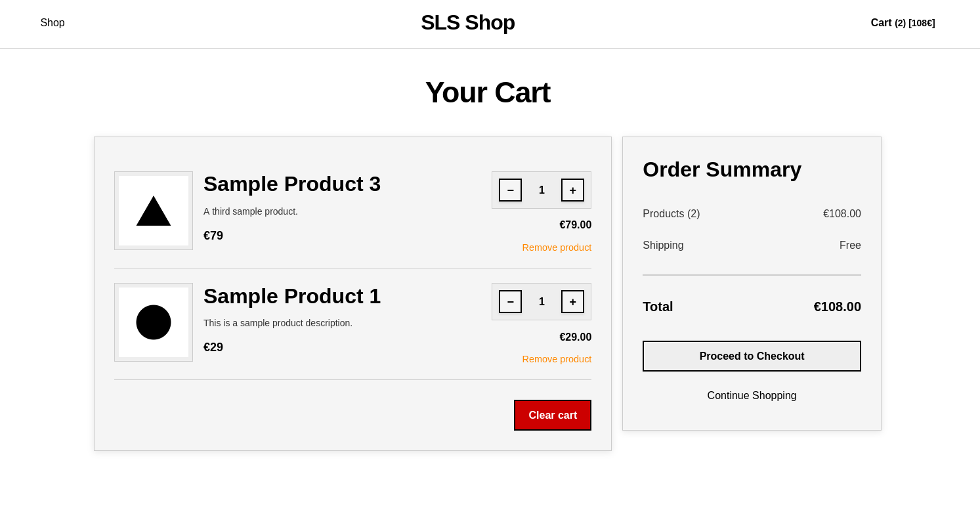Viewport: 980px width, 512px height.
Task: Click the triangle product image thumbnail
Action: 153,210
